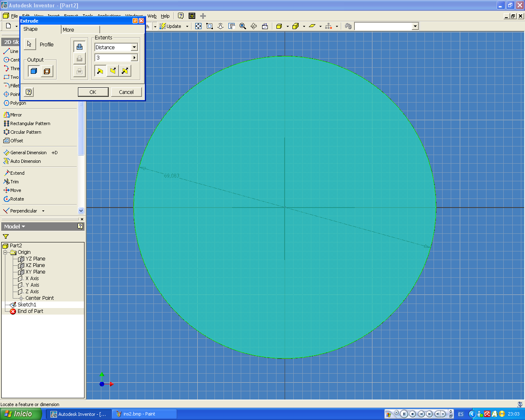Click the Look At toolbar icon
This screenshot has width=525, height=420.
(265, 26)
